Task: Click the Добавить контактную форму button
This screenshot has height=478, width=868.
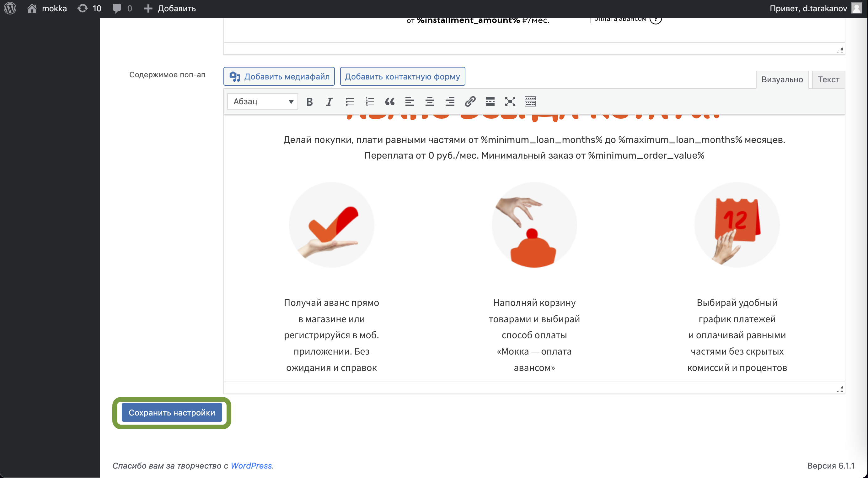Action: coord(402,77)
